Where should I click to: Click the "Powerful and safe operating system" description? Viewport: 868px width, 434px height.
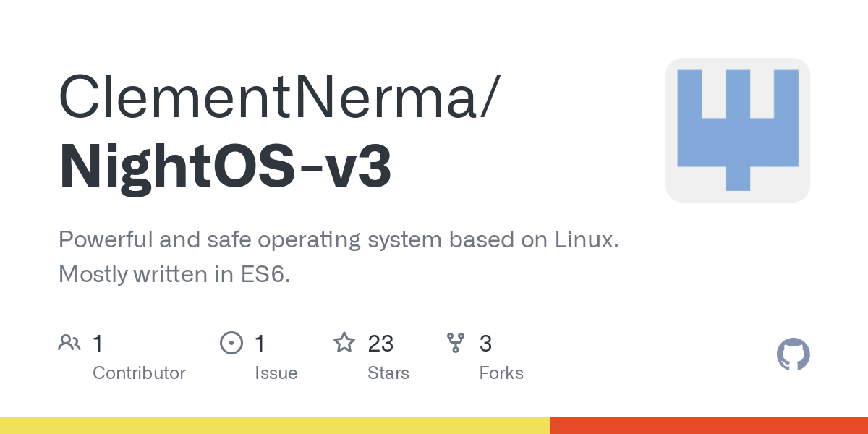339,240
